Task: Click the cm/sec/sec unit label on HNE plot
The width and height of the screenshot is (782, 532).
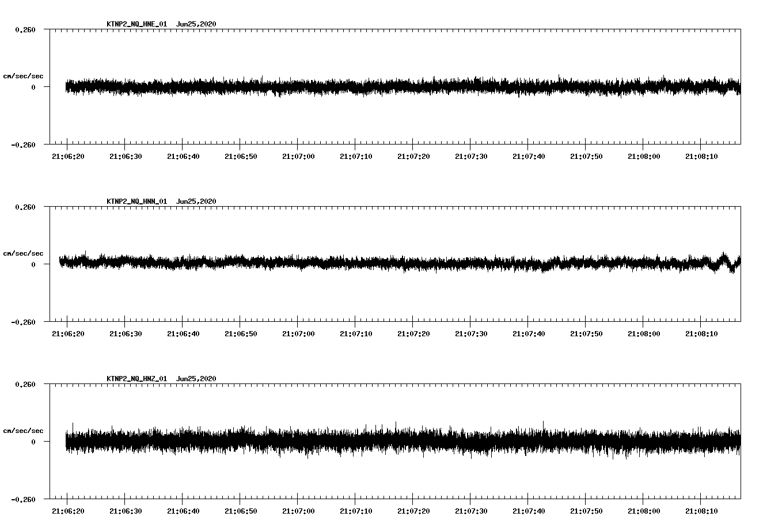Action: click(x=24, y=76)
